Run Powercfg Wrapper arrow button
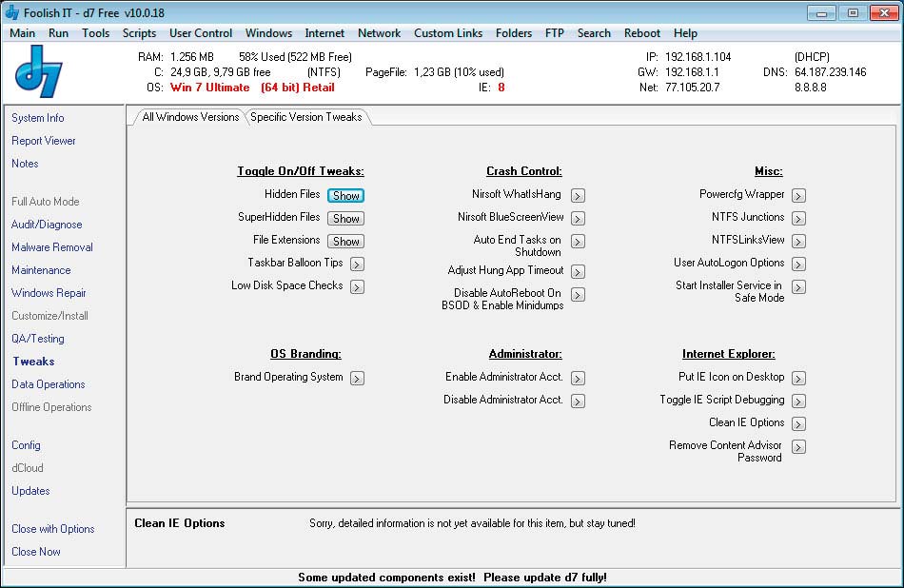The width and height of the screenshot is (904, 588). tap(798, 195)
